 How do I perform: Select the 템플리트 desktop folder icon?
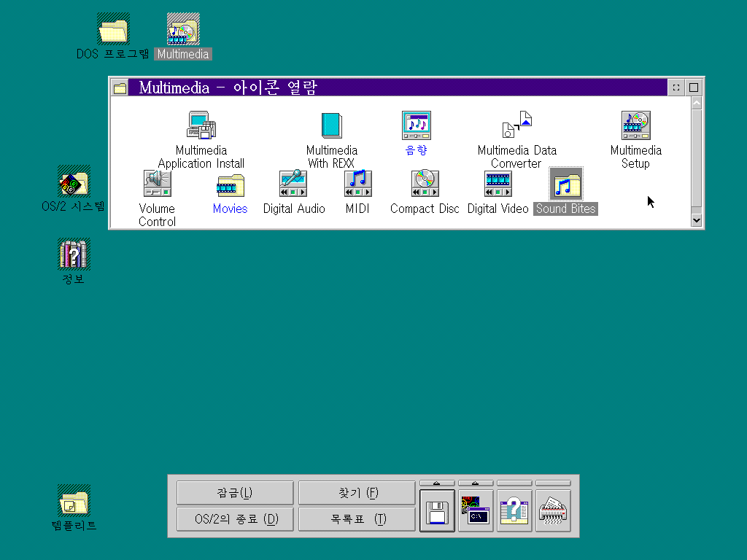click(x=74, y=500)
